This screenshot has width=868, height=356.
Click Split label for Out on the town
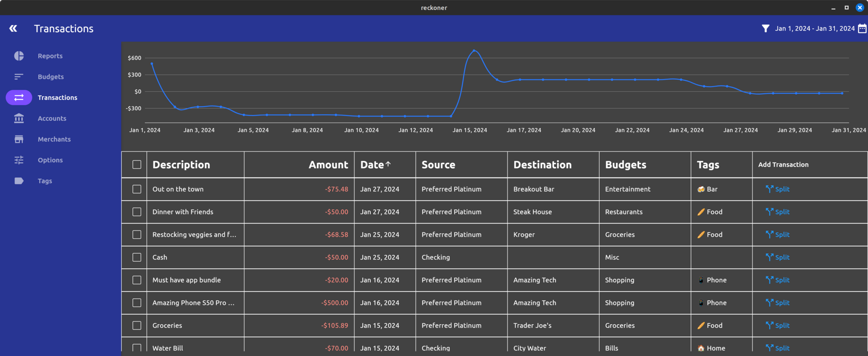[782, 189]
